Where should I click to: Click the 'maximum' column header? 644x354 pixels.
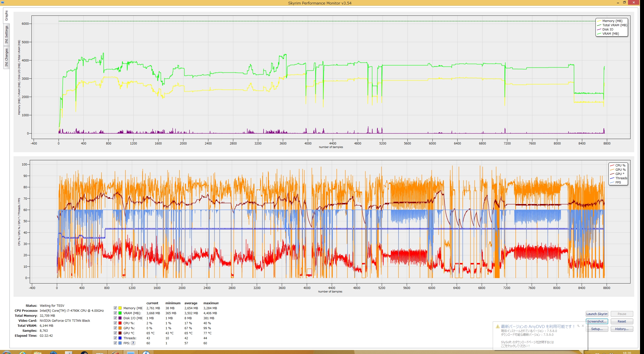pyautogui.click(x=211, y=303)
